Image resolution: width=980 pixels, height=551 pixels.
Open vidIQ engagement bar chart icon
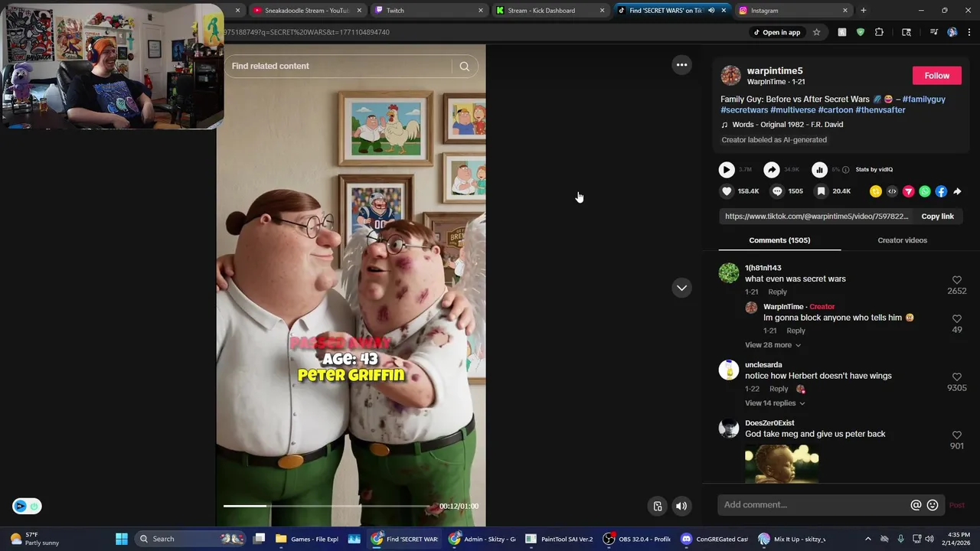(819, 170)
